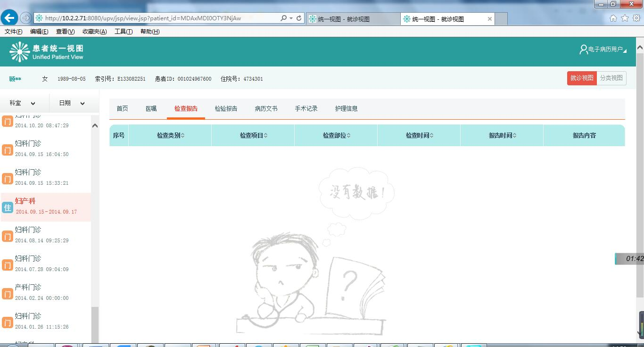644x347 pixels.
Task: Open the 检验报告 tab
Action: 226,109
